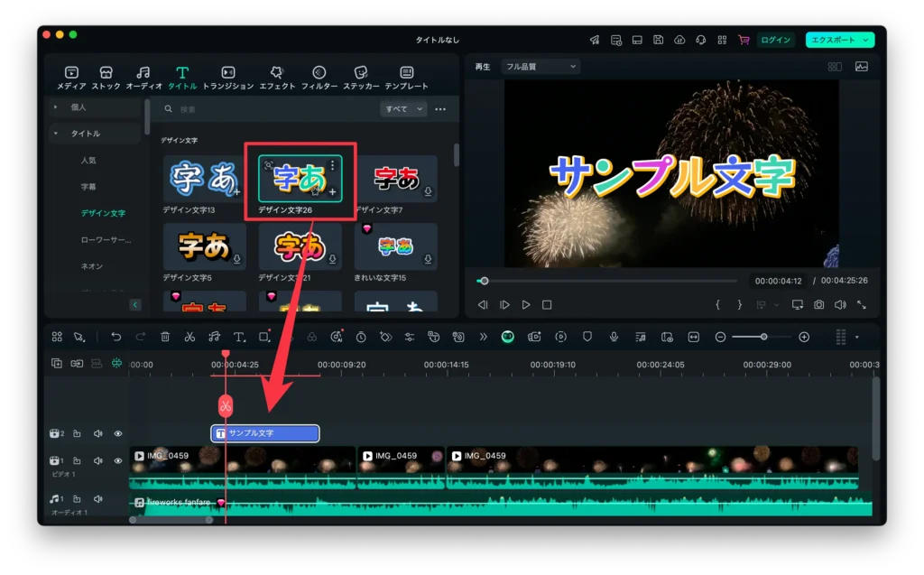Switch to the エフェクト tab

(276, 77)
